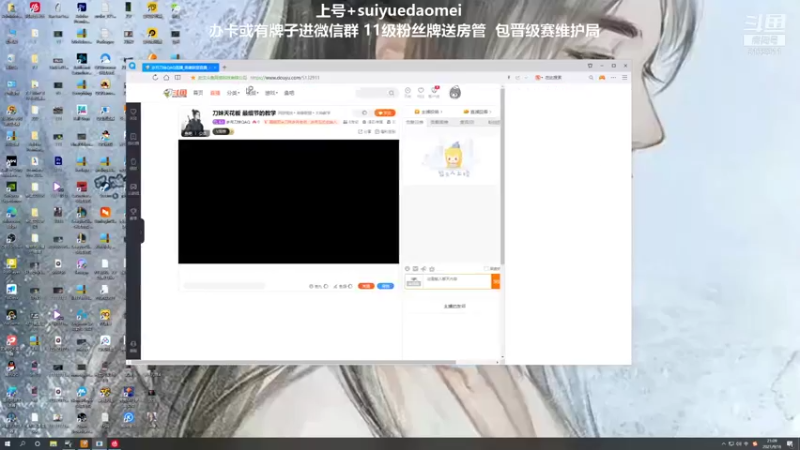Click the share link under the follow button
800x450 pixels.
click(365, 132)
